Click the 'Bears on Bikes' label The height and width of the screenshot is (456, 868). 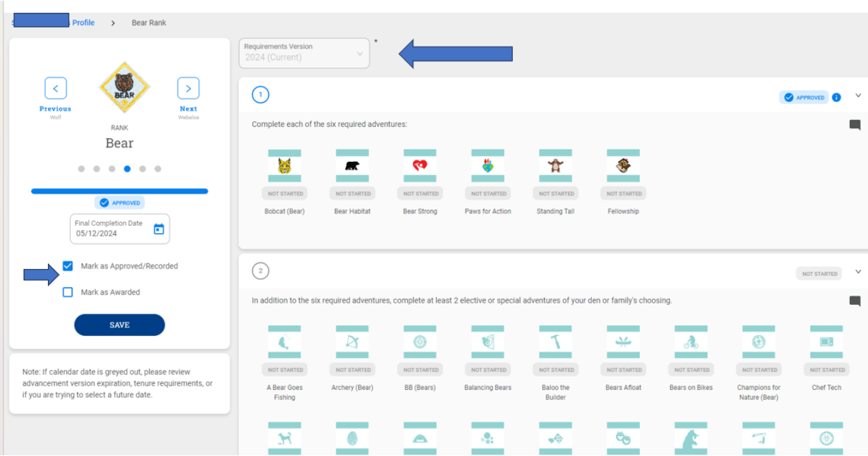(691, 387)
